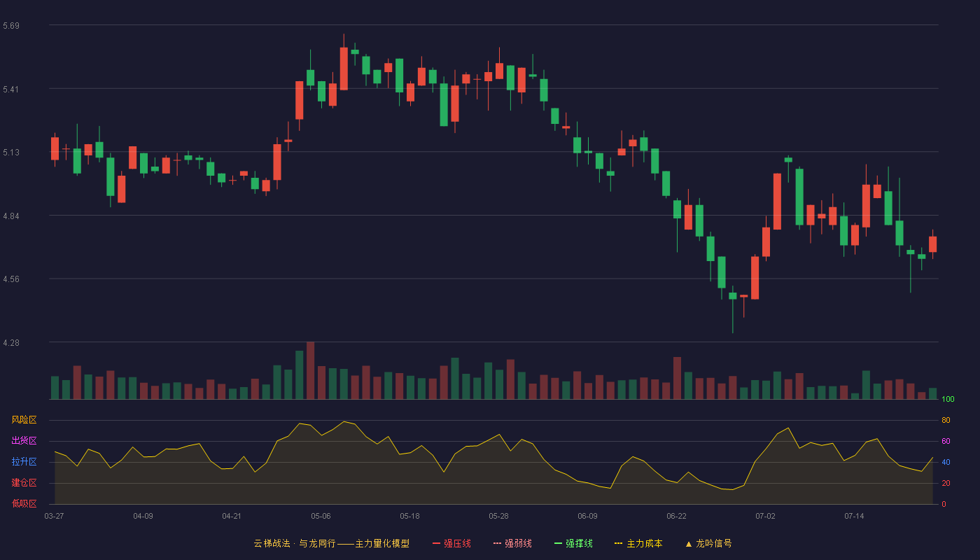Click the red 20 indicator axis value
Image resolution: width=980 pixels, height=560 pixels.
click(946, 483)
